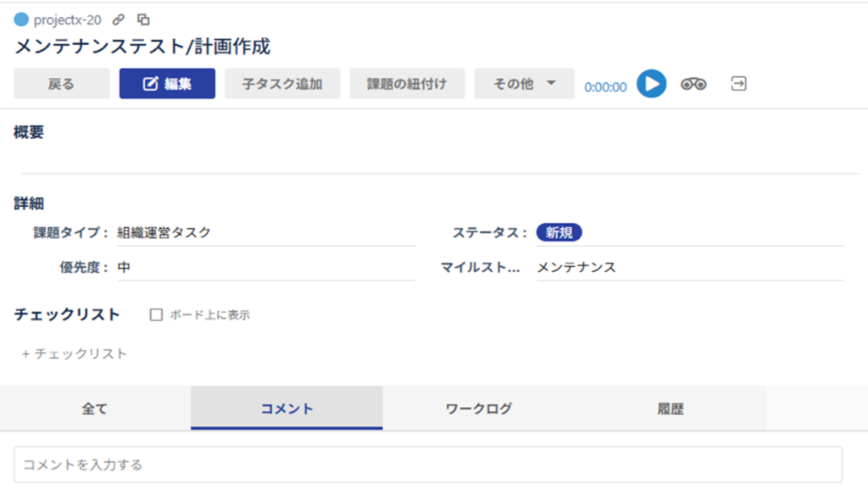Click the exit arrow panel icon
868x495 pixels.
click(x=738, y=84)
